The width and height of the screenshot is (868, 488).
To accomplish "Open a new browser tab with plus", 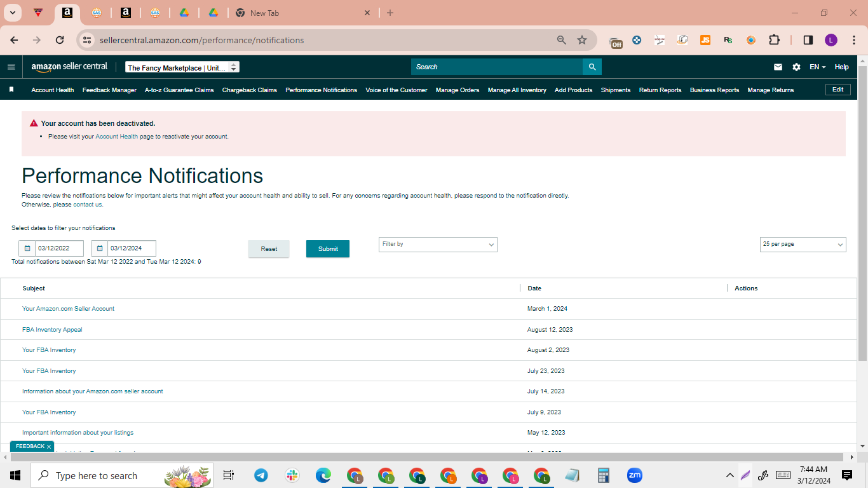I will (390, 13).
